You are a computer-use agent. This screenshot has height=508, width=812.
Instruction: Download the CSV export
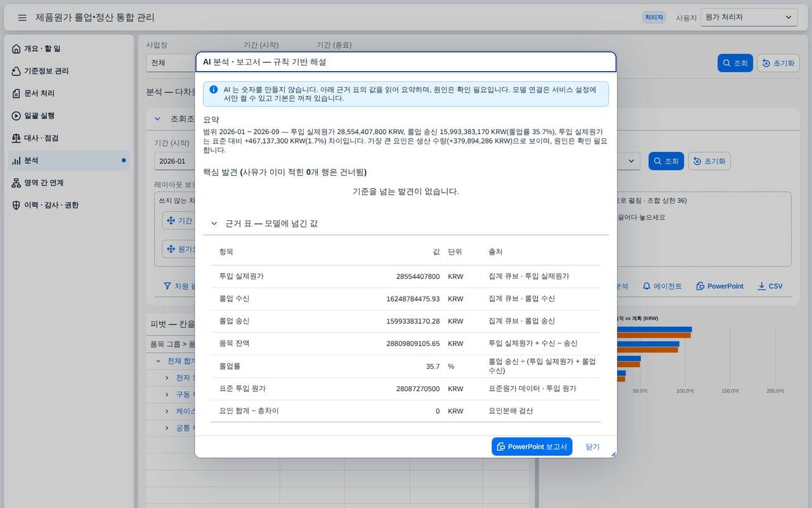770,286
